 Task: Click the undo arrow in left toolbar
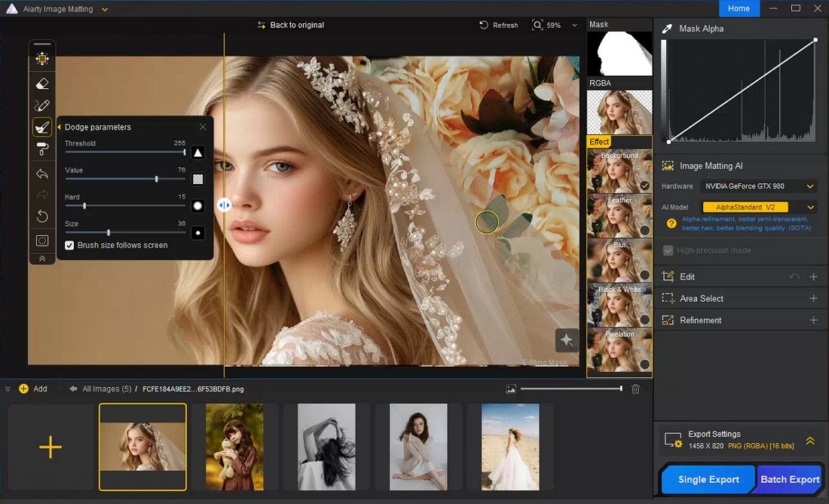[42, 174]
